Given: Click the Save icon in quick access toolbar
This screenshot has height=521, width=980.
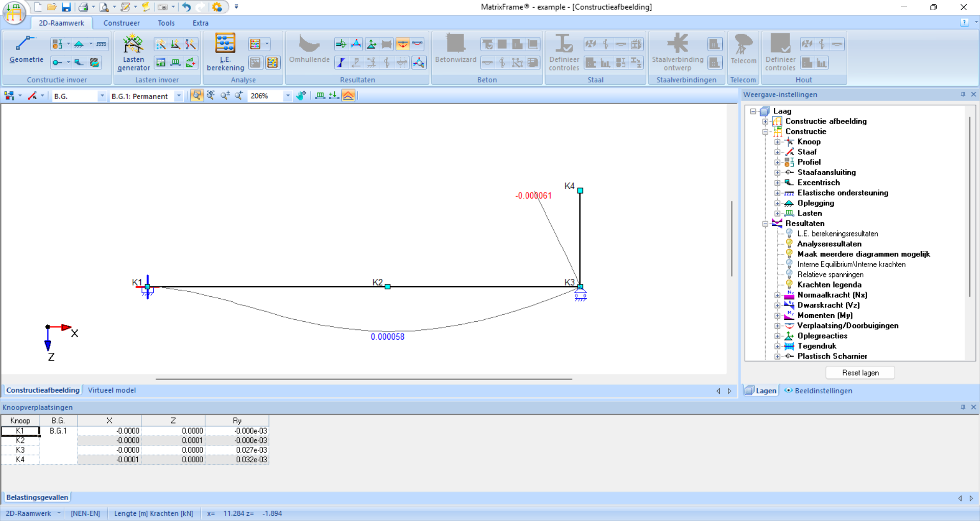Looking at the screenshot, I should (66, 7).
